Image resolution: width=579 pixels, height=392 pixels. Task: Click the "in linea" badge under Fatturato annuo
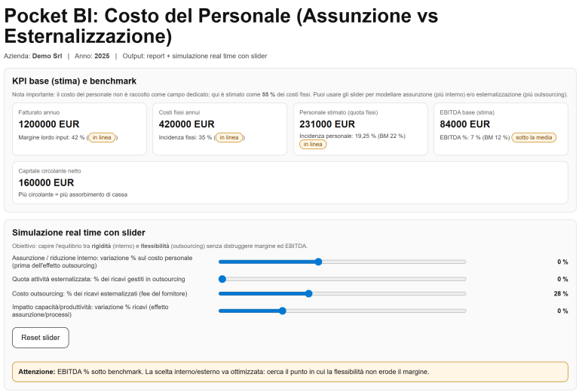(104, 137)
